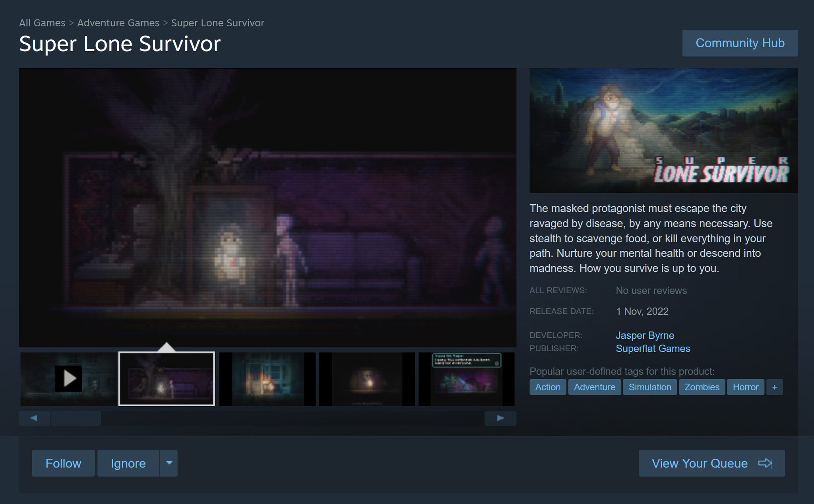814x504 pixels.
Task: Select the burning building screenshot thumbnail
Action: (x=267, y=379)
